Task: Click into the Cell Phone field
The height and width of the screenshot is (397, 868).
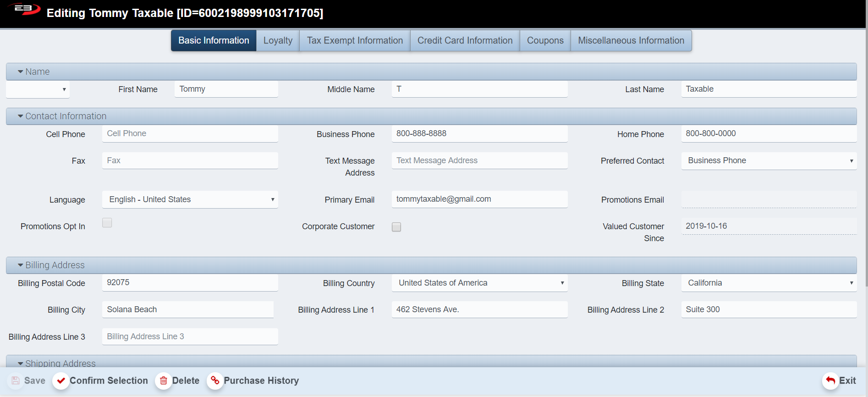Action: [190, 134]
